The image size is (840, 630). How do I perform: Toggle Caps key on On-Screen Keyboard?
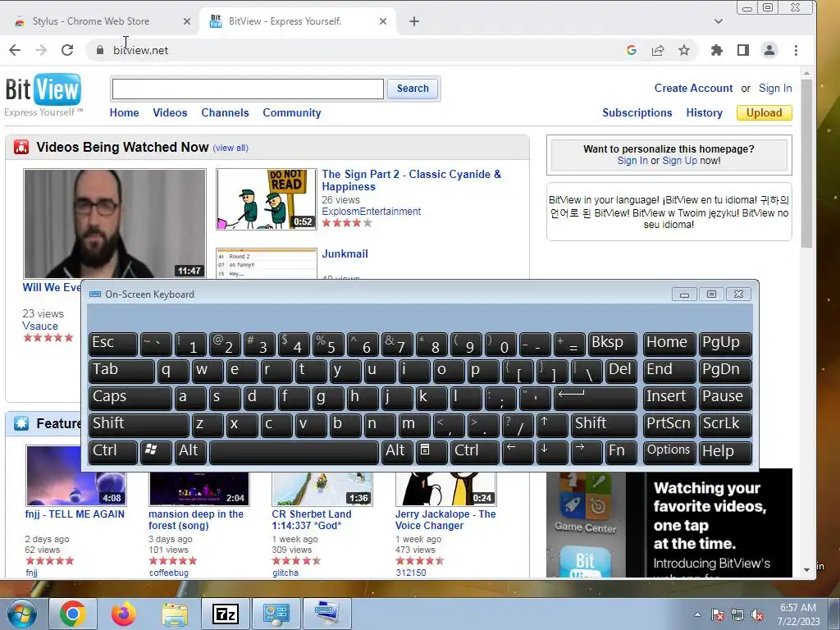[130, 398]
